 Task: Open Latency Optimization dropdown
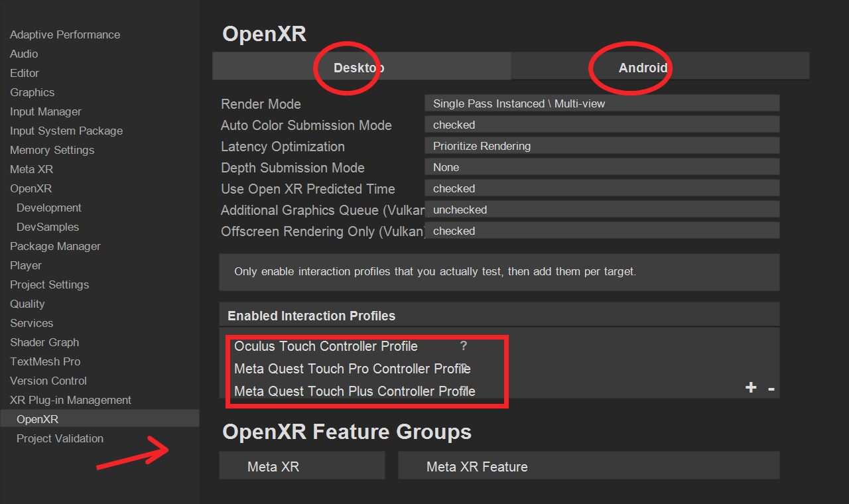coord(602,146)
